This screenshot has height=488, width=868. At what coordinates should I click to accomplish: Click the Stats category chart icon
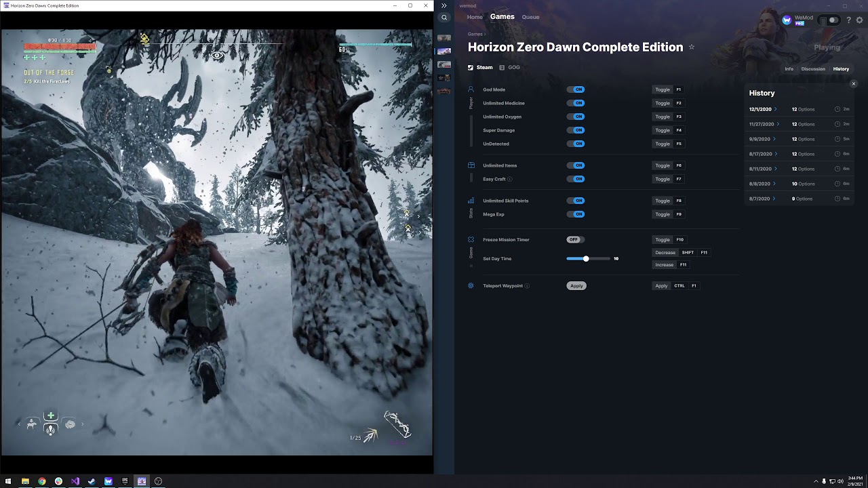(471, 201)
